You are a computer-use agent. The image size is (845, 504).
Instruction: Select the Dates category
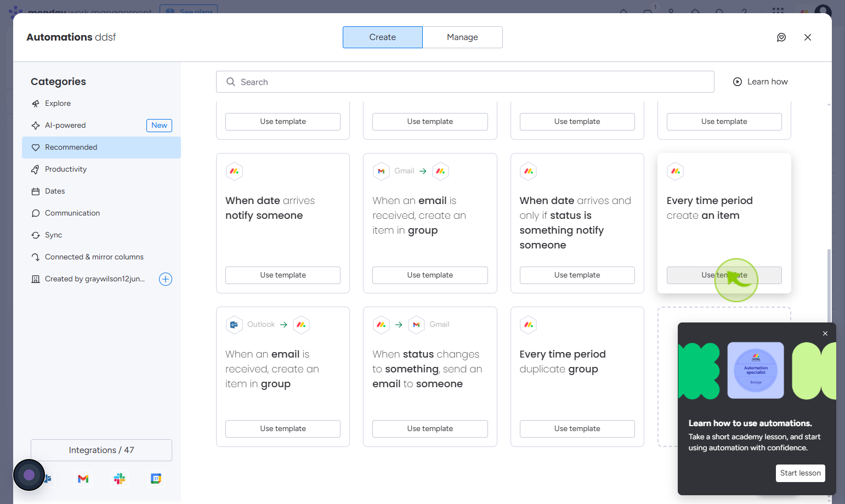coord(101,191)
